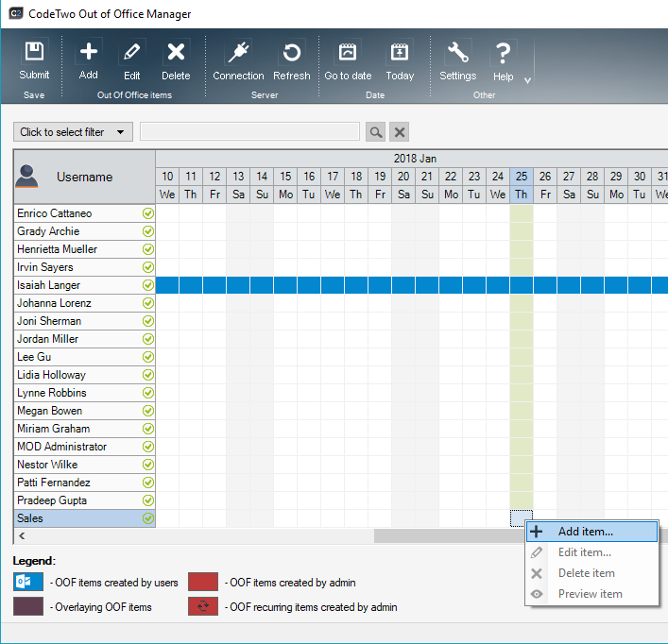Screen dimensions: 668x644
Task: Click green status check for Nestor Wilke
Action: click(148, 465)
